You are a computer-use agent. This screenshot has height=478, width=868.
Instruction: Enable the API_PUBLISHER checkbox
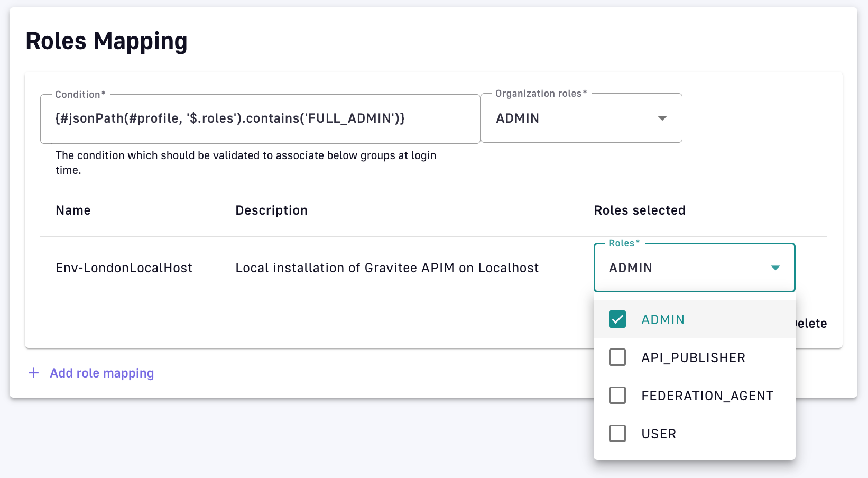pos(617,357)
